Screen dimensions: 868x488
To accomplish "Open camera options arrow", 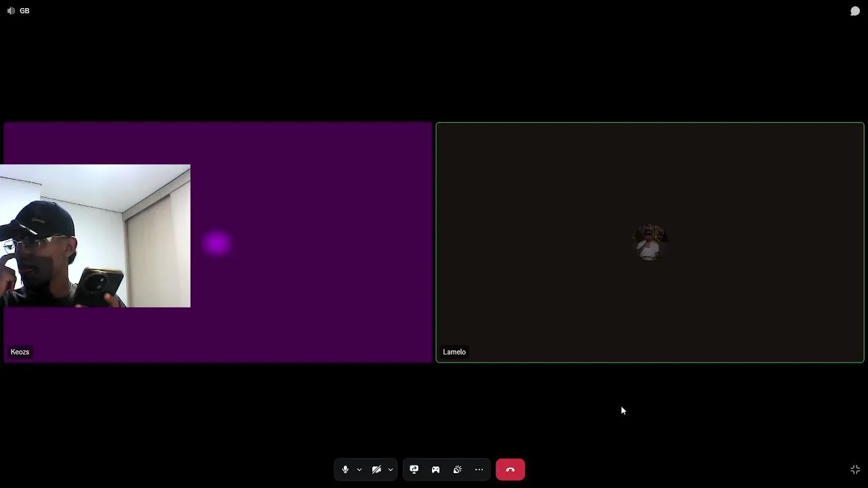I will coord(391,470).
